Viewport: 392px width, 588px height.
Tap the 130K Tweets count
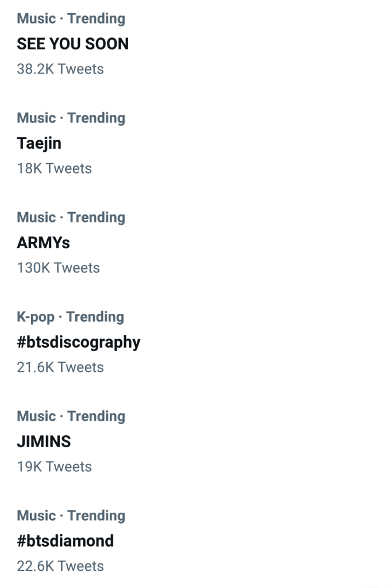point(58,268)
